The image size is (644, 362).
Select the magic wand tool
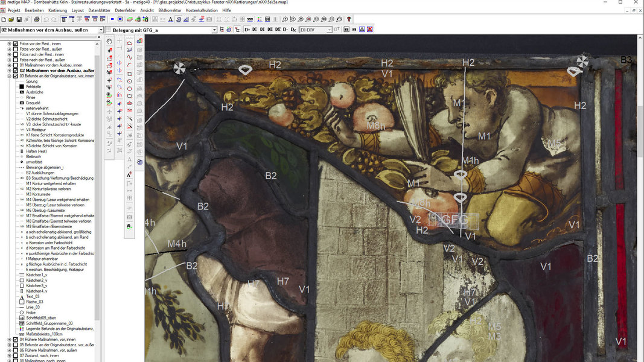pos(129,119)
